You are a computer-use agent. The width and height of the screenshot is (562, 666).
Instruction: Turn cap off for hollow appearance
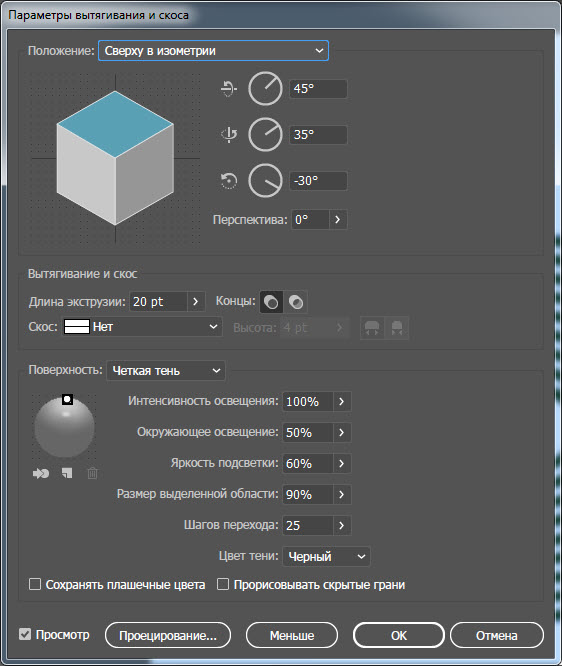296,302
